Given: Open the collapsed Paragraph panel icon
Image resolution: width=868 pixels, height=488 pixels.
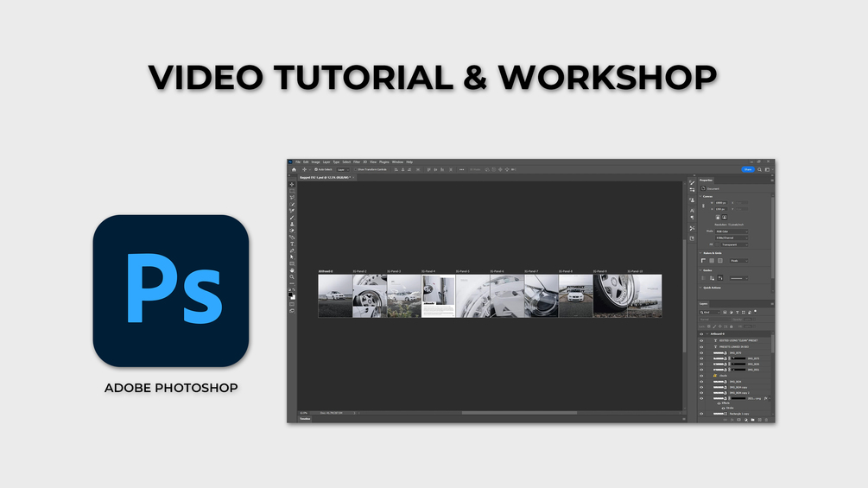Looking at the screenshot, I should [x=692, y=218].
